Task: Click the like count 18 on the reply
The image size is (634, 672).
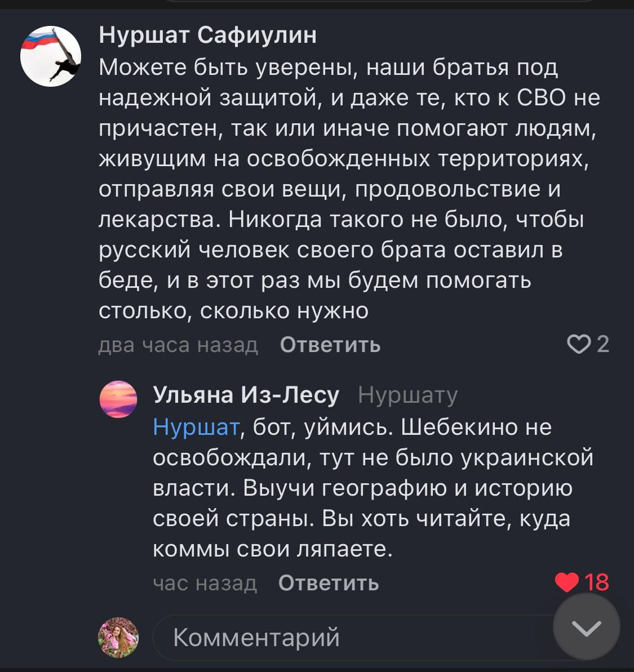Action: [x=596, y=582]
